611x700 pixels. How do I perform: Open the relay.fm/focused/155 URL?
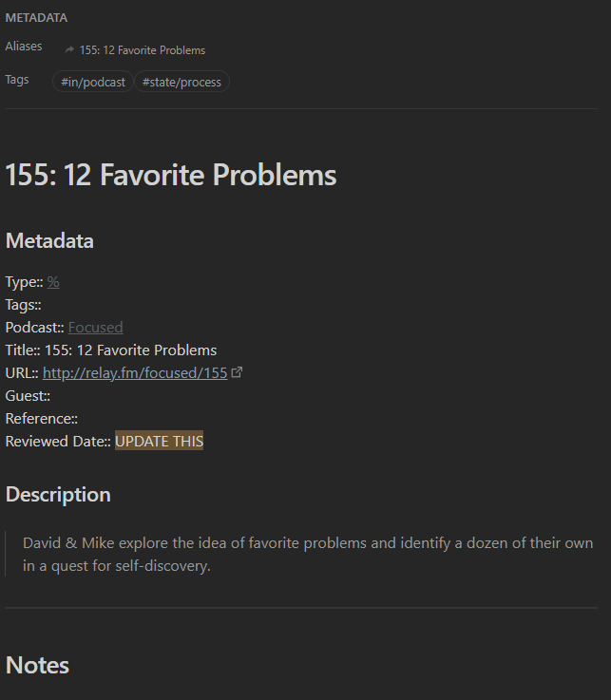click(135, 372)
